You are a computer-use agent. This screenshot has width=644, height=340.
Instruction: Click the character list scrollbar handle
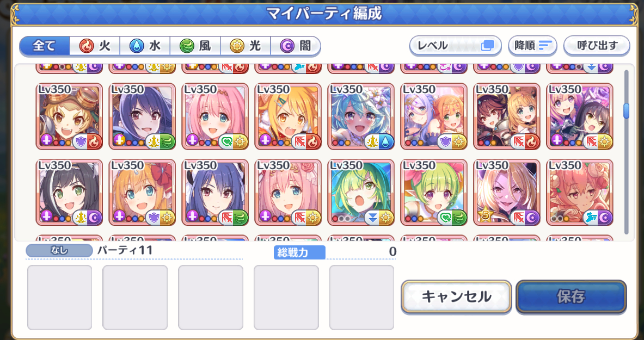[x=627, y=111]
